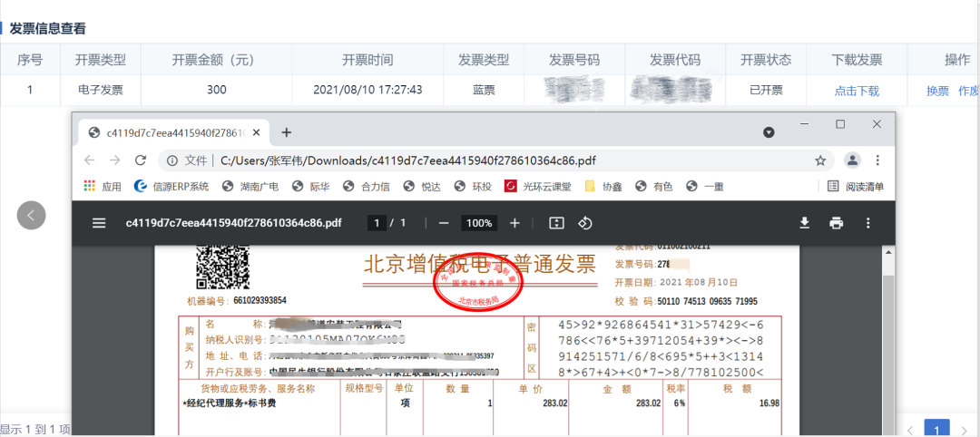Viewport: 980px width, 437px height.
Task: Bookmark this page with the star icon
Action: coord(820,160)
